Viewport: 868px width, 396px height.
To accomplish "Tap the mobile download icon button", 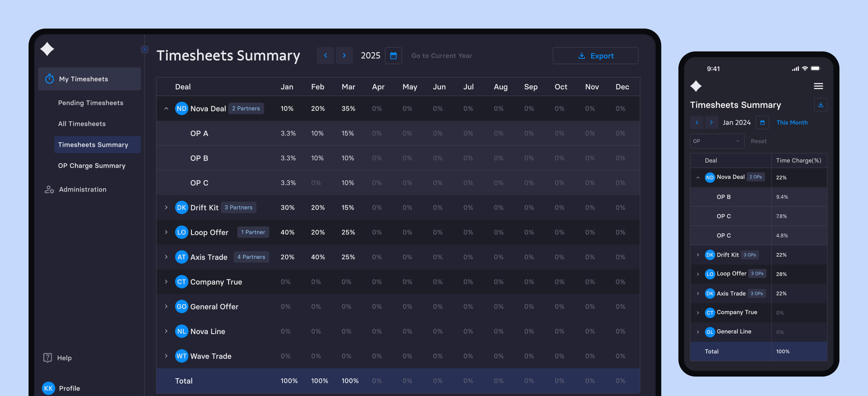I will pyautogui.click(x=821, y=105).
